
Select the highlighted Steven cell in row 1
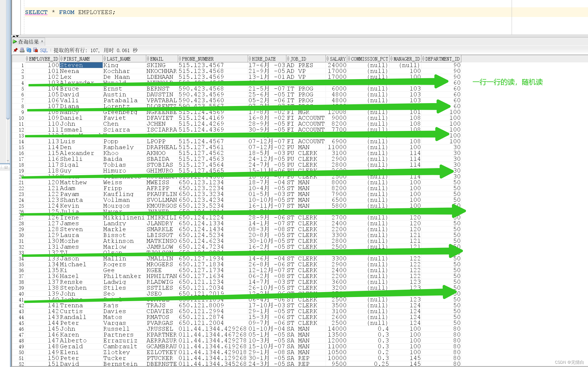(81, 65)
